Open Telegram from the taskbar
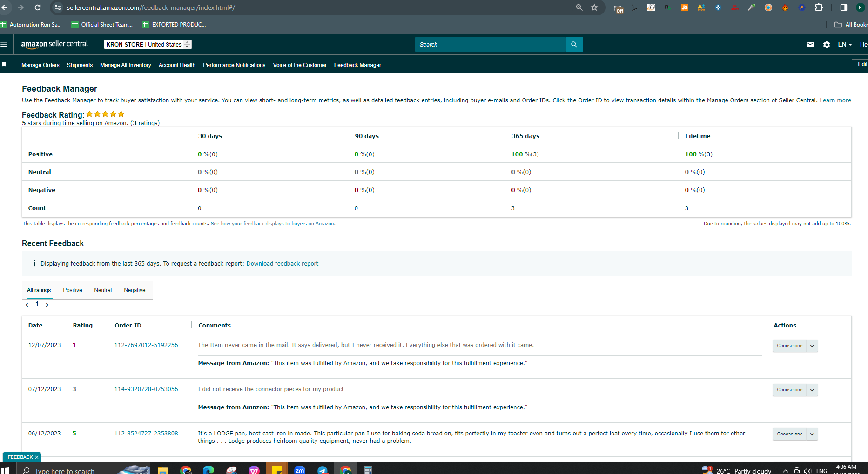Viewport: 868px width, 474px height. pyautogui.click(x=323, y=470)
